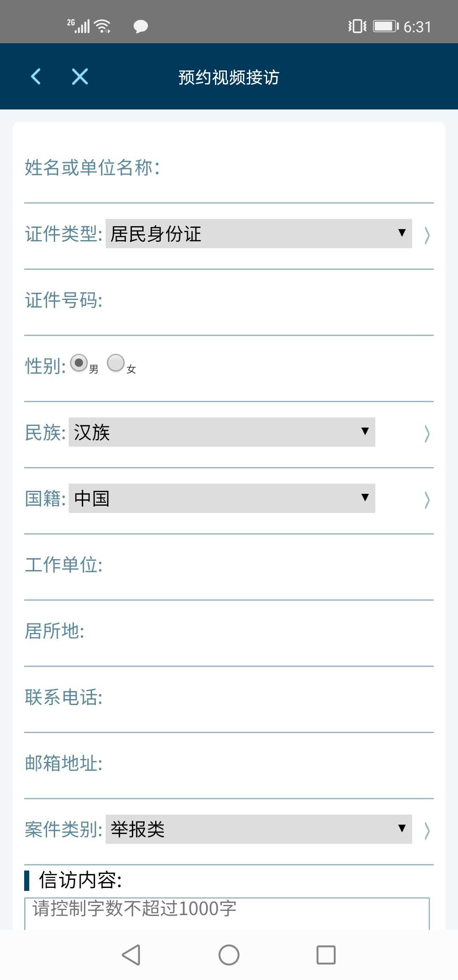Viewport: 458px width, 980px height.
Task: Tap the Android back navigation triangle
Action: (131, 955)
